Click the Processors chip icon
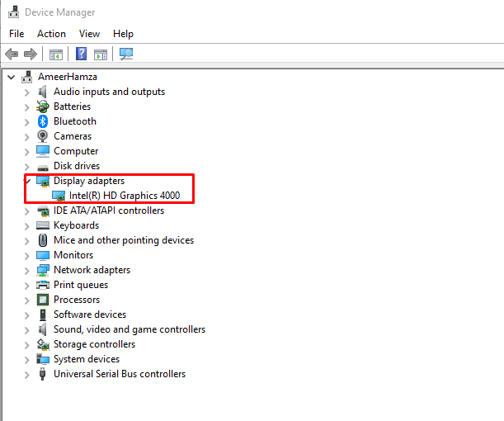Image resolution: width=504 pixels, height=421 pixels. (43, 300)
